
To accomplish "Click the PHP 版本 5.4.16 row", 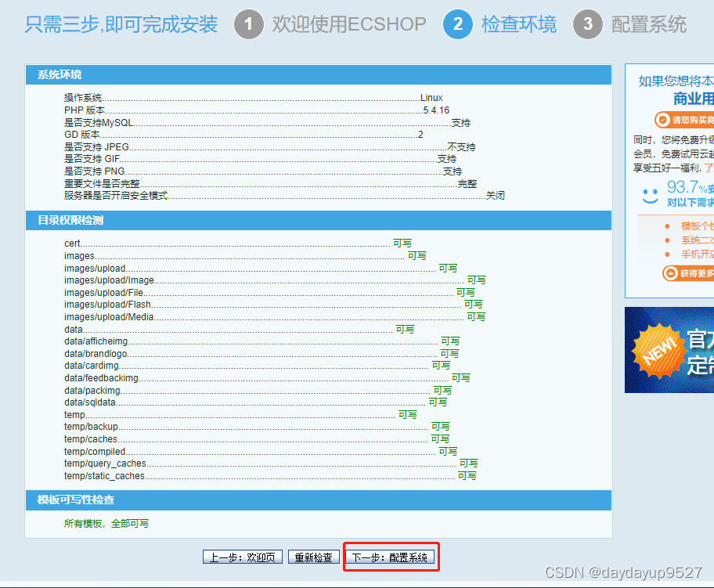I will pos(257,110).
